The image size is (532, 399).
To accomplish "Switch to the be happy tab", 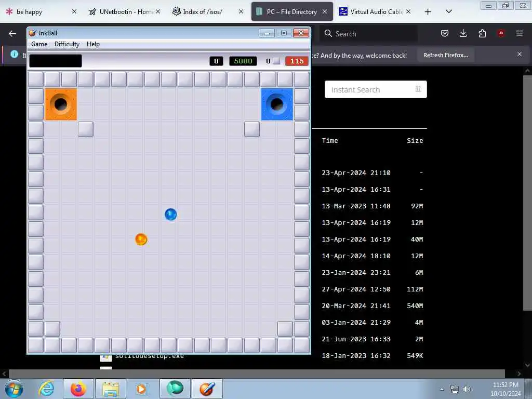I will pos(36,12).
